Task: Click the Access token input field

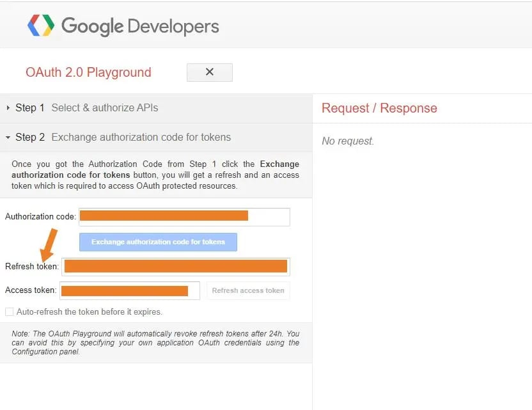Action: click(130, 291)
